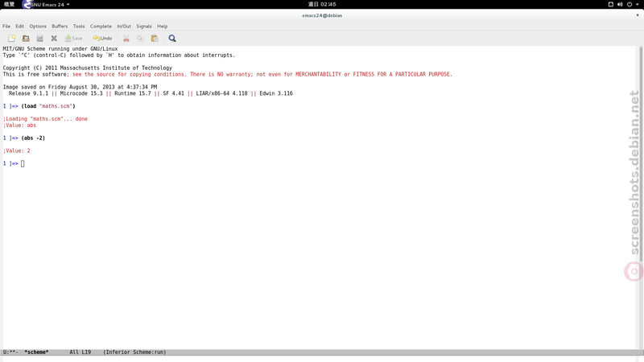Click the (load "maths.scm") expression line

[x=48, y=106]
